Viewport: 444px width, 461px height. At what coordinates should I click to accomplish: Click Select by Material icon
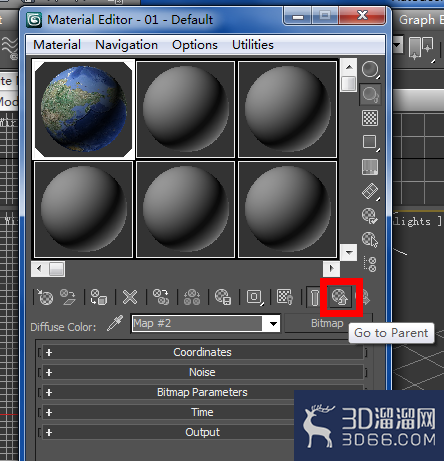pyautogui.click(x=370, y=240)
